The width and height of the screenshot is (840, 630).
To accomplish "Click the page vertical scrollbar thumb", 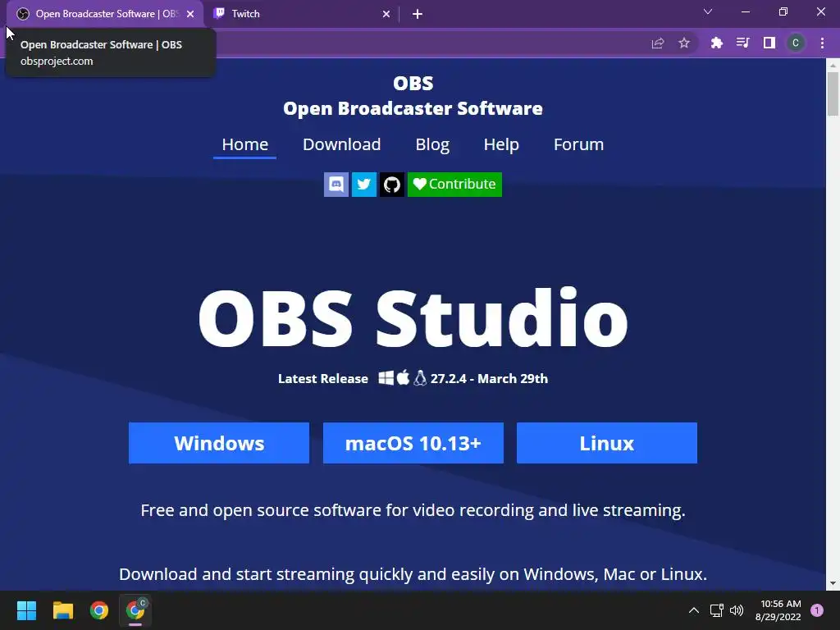I will click(x=833, y=94).
